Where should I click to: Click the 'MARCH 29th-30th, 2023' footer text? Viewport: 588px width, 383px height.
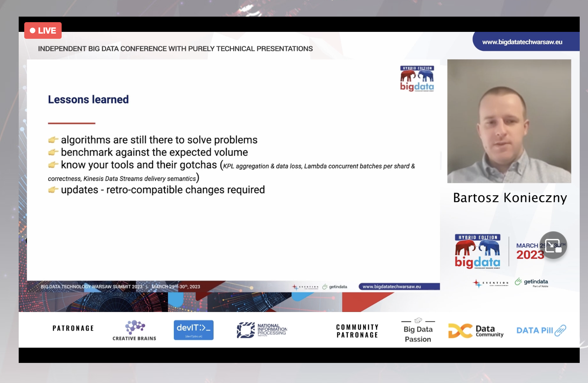[176, 287]
